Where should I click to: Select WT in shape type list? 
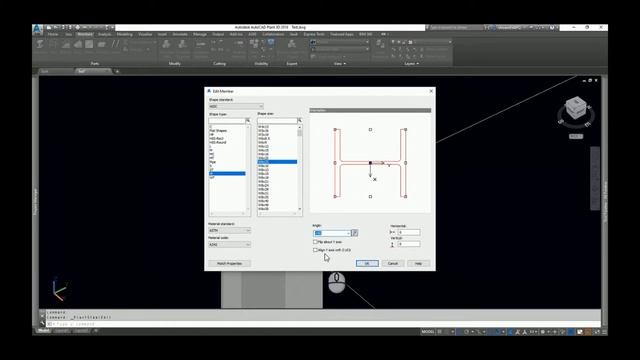click(x=212, y=178)
